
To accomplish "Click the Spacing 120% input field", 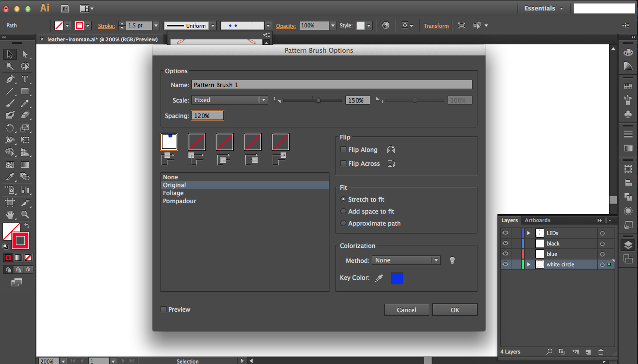I will [208, 116].
